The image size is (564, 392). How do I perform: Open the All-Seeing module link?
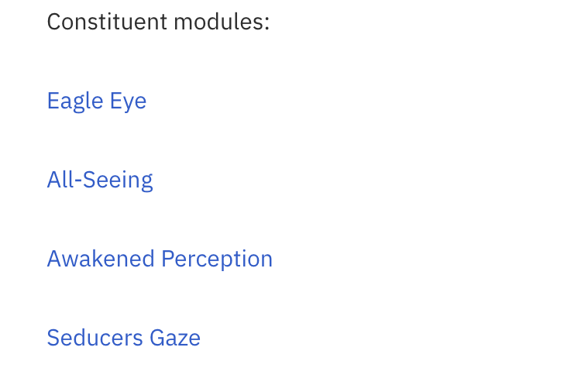coord(100,180)
